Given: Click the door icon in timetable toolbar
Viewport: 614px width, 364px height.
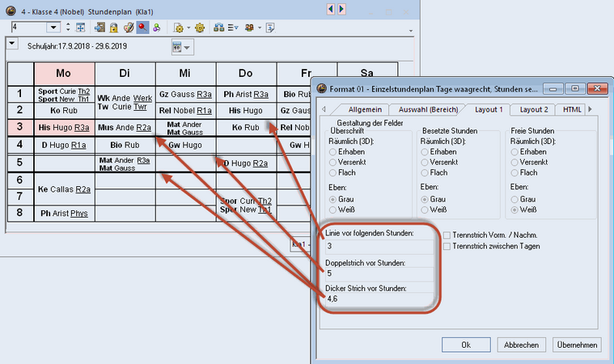Looking at the screenshot, I should click(100, 28).
